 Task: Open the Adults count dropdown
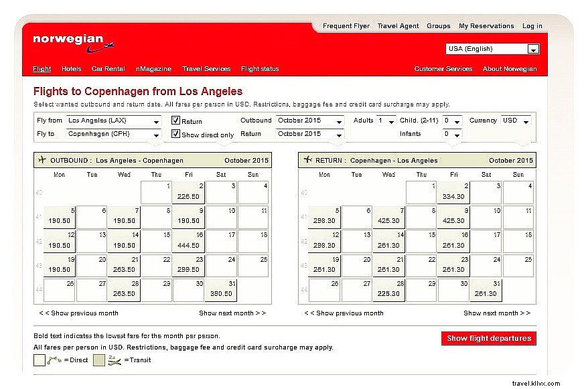[x=386, y=121]
